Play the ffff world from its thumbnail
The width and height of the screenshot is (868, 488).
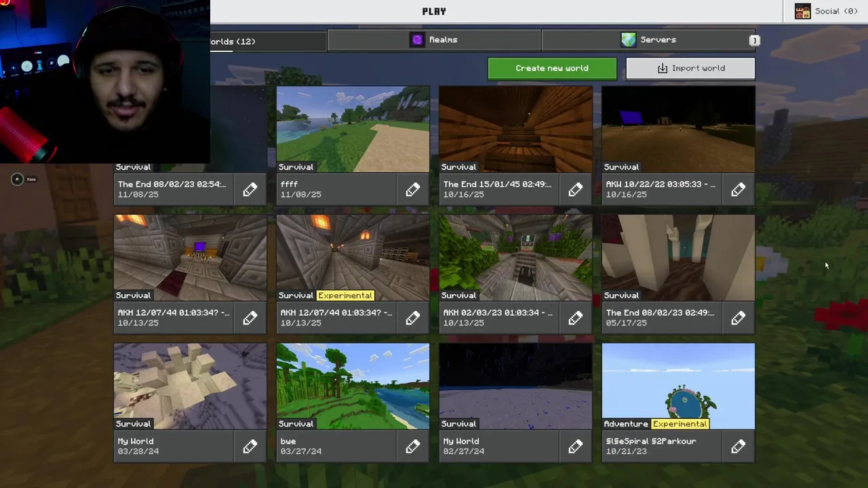[x=353, y=129]
